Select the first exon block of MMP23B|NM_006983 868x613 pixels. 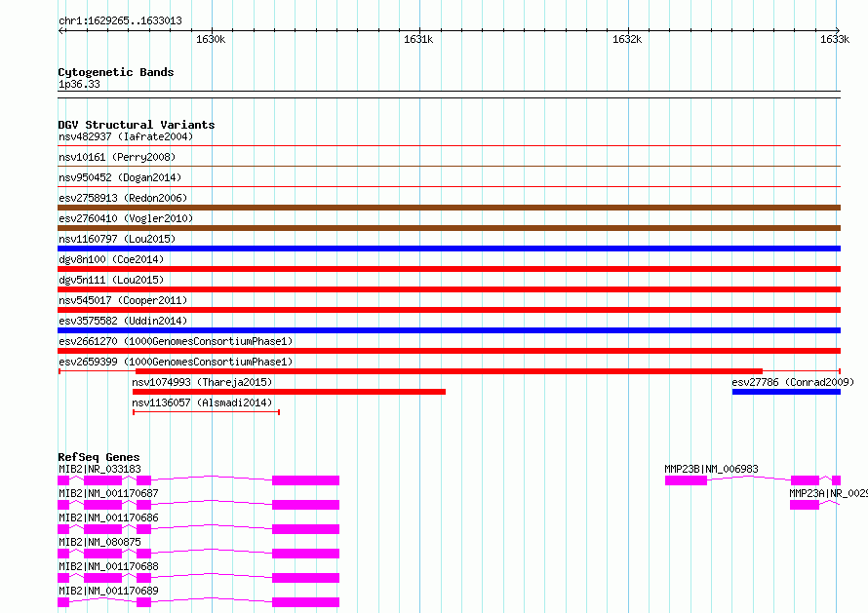pyautogui.click(x=686, y=480)
